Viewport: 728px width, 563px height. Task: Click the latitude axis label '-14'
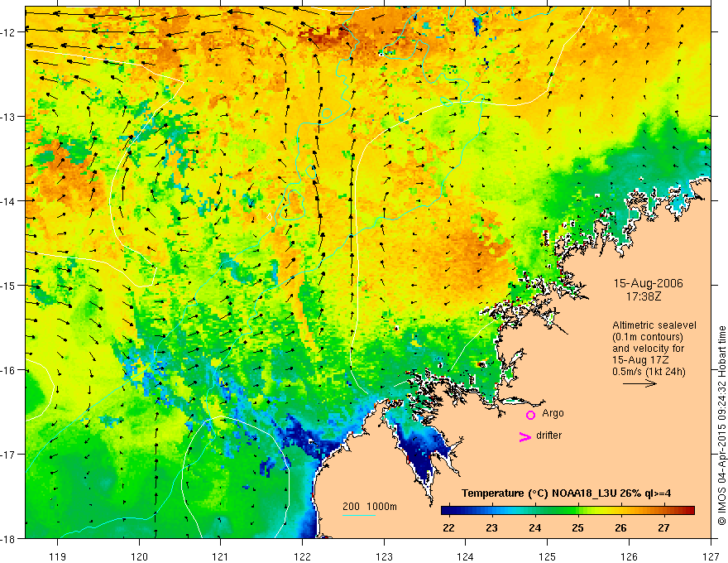9,201
